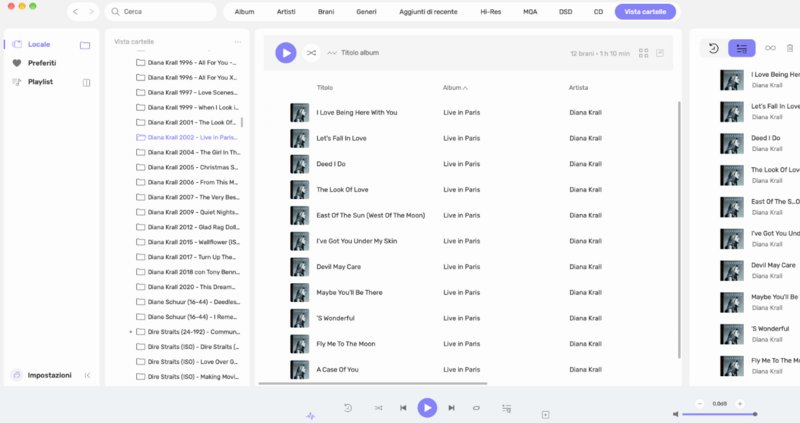
Task: Skip to the next track
Action: [452, 408]
